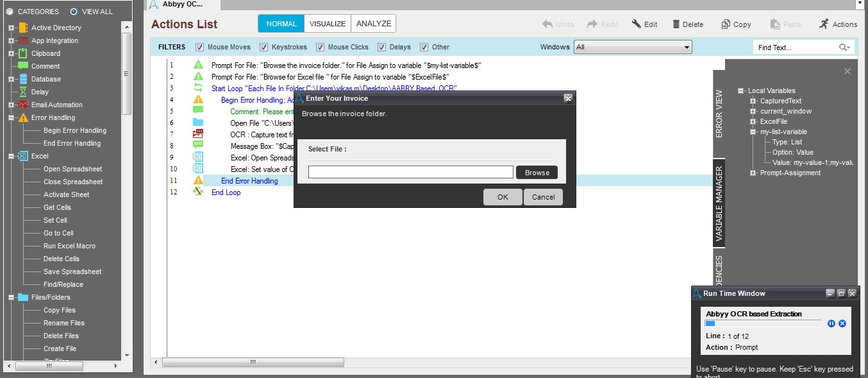The height and width of the screenshot is (378, 868).
Task: Select the Abbyy OC... document tab
Action: pos(182,4)
